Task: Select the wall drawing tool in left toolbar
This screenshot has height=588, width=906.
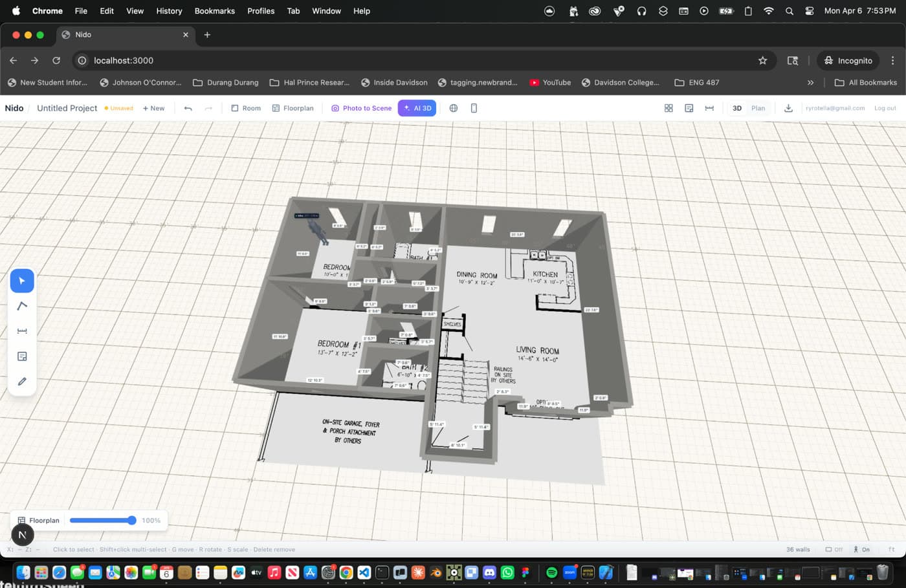Action: click(22, 306)
